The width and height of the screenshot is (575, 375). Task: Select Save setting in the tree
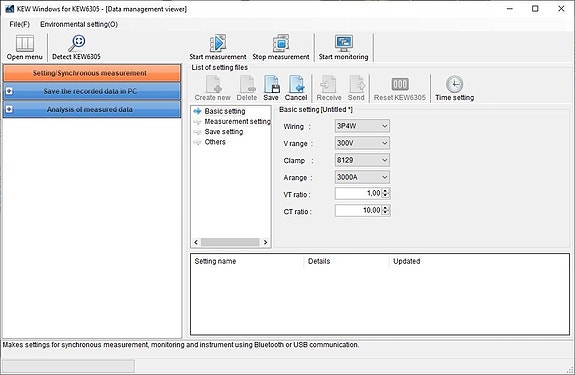point(224,132)
